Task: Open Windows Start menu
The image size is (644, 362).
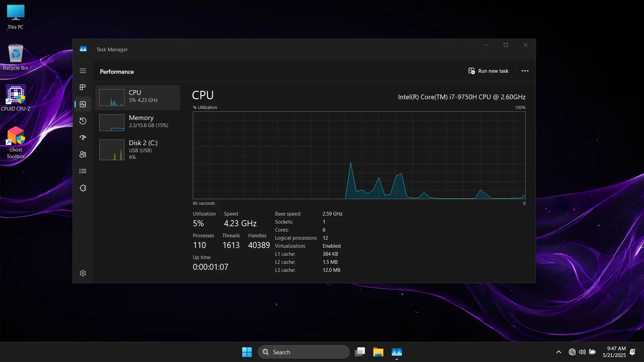Action: coord(247,352)
